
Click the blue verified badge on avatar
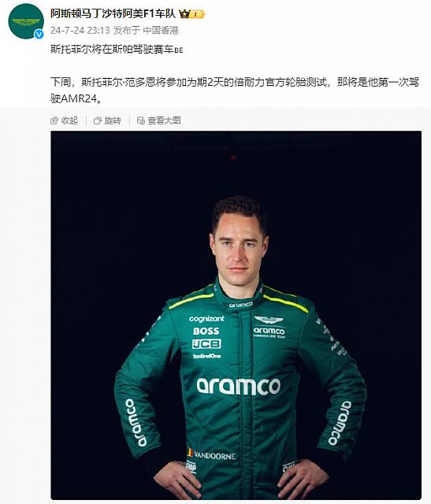click(39, 34)
